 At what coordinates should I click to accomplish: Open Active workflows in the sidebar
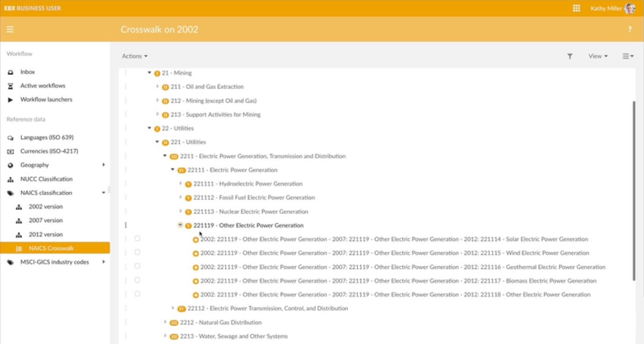(x=43, y=86)
